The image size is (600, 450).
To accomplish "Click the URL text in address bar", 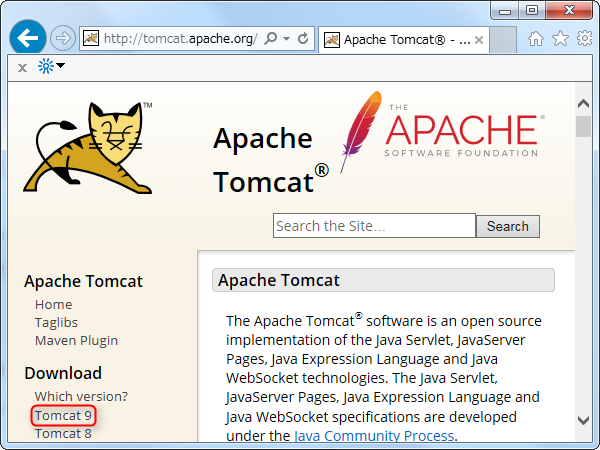I will point(181,39).
